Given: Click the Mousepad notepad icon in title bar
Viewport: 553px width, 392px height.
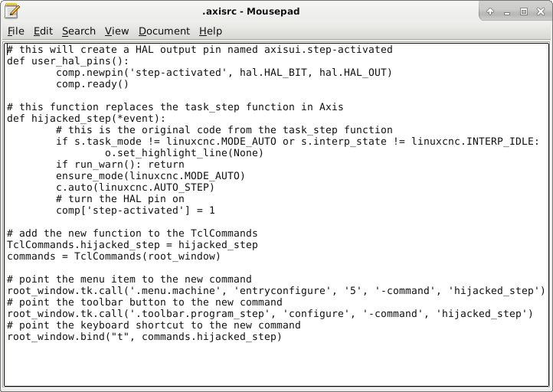Looking at the screenshot, I should [13, 11].
